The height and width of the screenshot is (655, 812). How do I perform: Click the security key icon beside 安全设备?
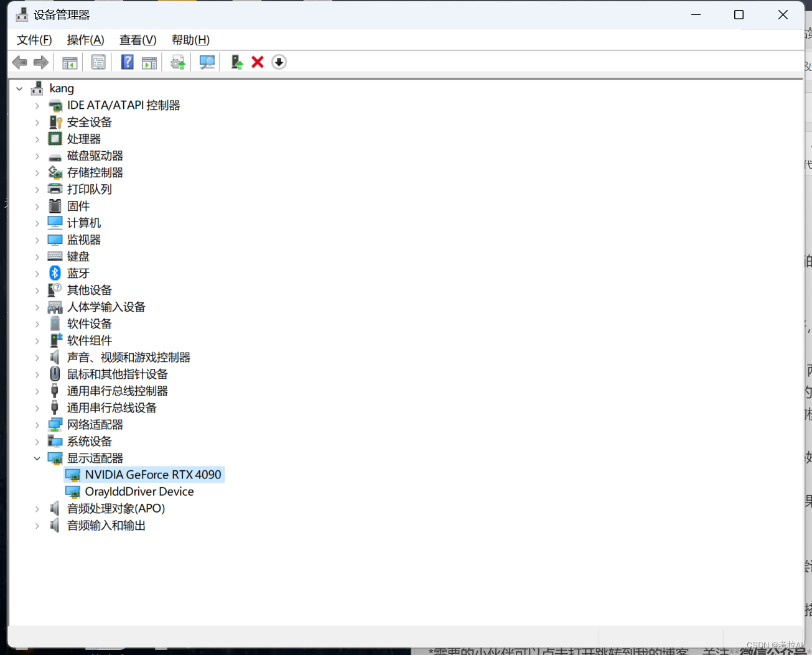[55, 122]
